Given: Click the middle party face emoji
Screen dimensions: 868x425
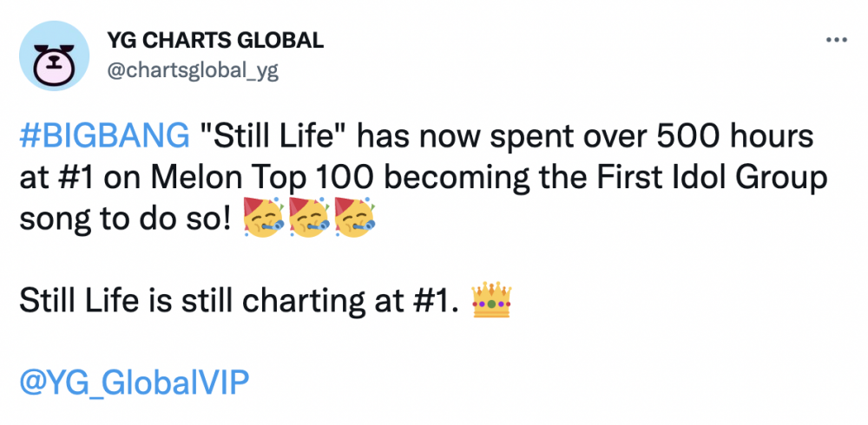Looking at the screenshot, I should (x=311, y=219).
